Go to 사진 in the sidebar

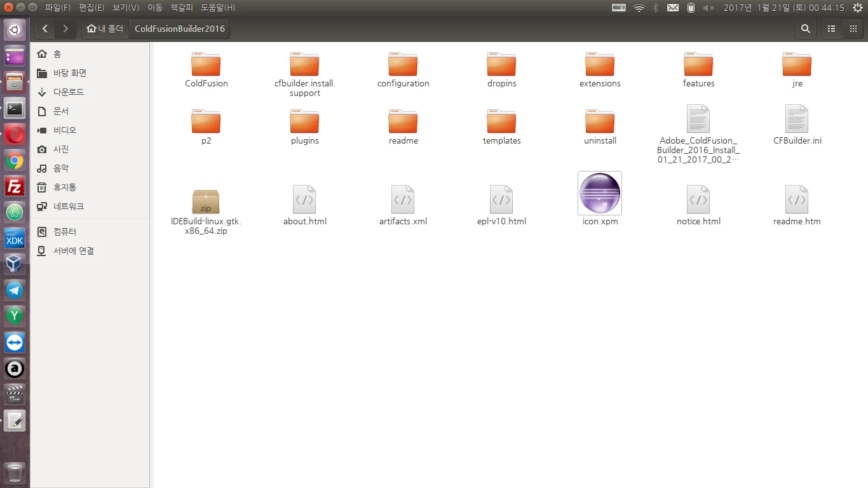[90, 149]
